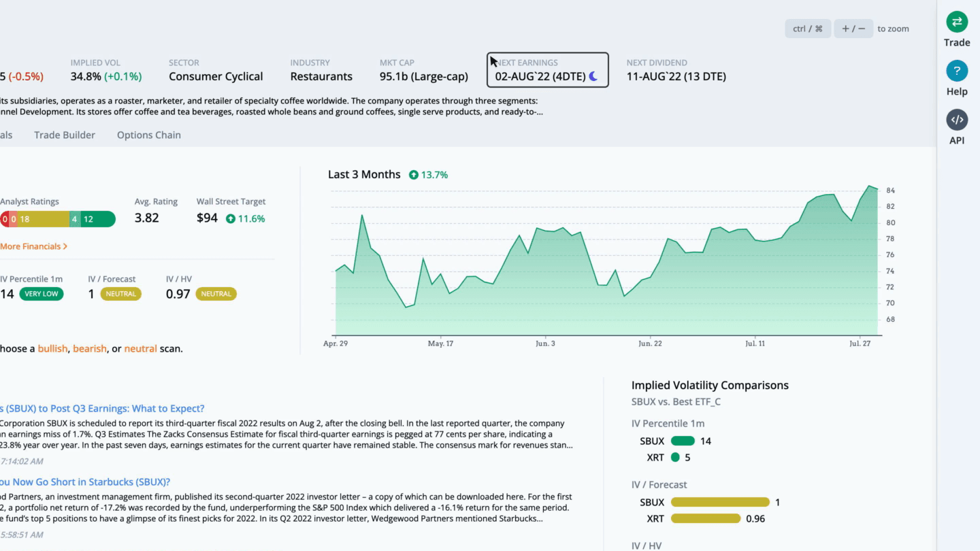The image size is (980, 551).
Task: Click the ctrl / ⌘ zoom key hint
Action: (808, 29)
